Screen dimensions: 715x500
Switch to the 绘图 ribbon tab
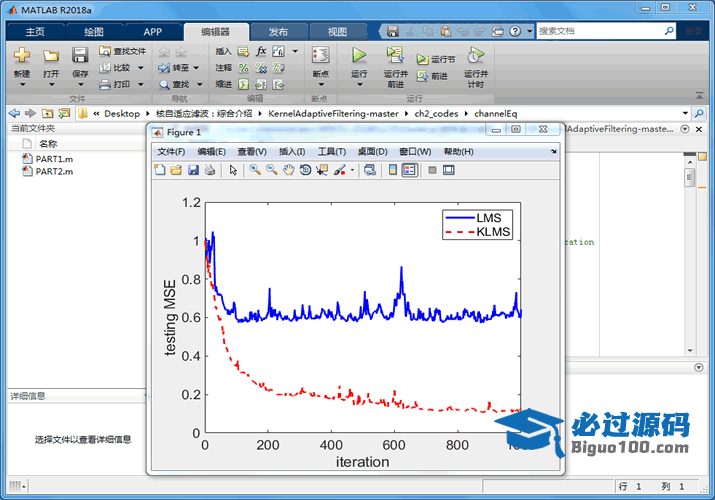tap(93, 31)
